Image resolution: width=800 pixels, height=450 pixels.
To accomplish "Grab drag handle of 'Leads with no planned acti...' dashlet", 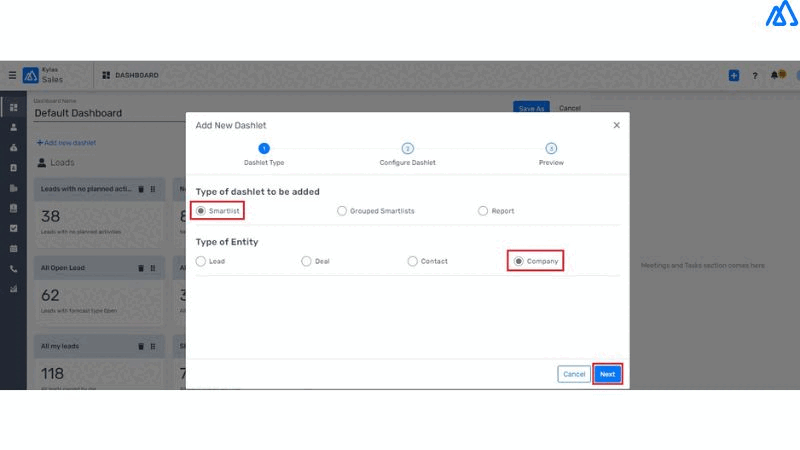I will coord(153,189).
